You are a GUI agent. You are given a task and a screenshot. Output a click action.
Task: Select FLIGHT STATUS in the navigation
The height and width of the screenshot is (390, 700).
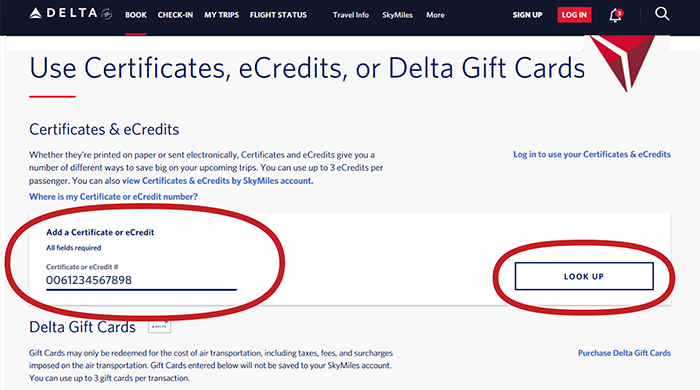click(x=278, y=15)
